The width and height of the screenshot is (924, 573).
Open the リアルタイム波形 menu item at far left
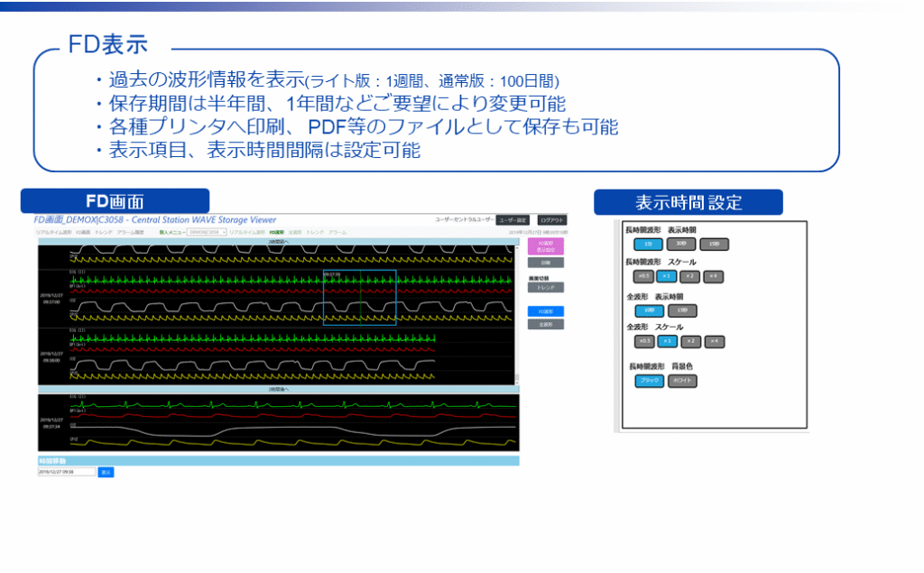click(53, 232)
